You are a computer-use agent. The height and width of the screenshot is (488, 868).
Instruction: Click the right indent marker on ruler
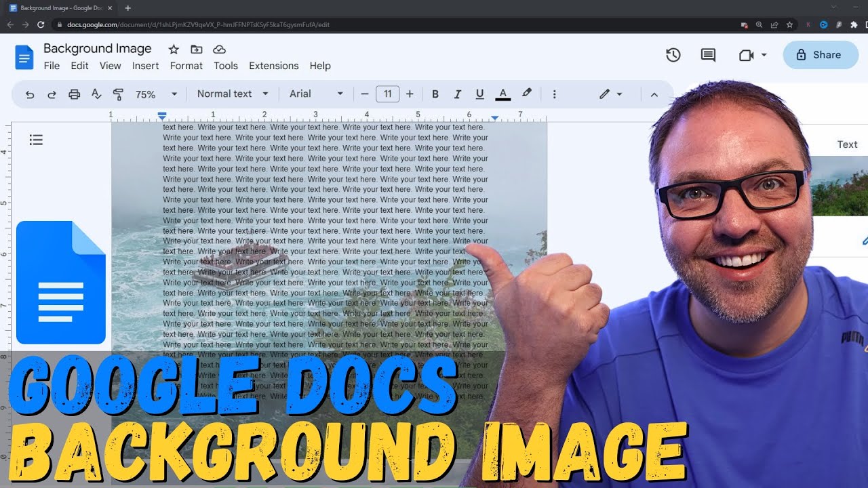coord(495,118)
